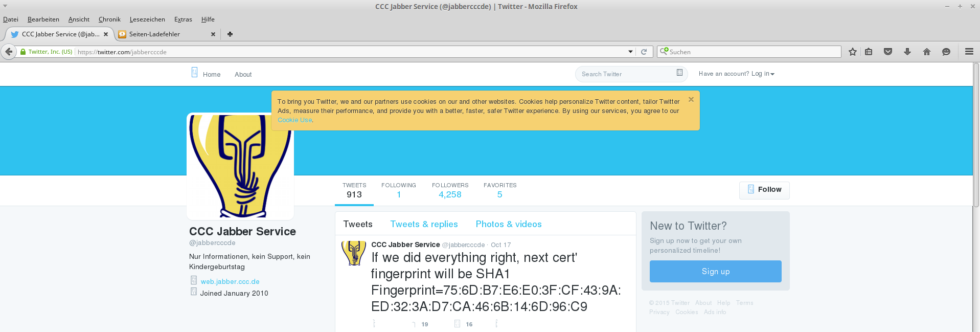Close the CCC Jabber Service tab
Screen dimensions: 980x332
[x=106, y=34]
